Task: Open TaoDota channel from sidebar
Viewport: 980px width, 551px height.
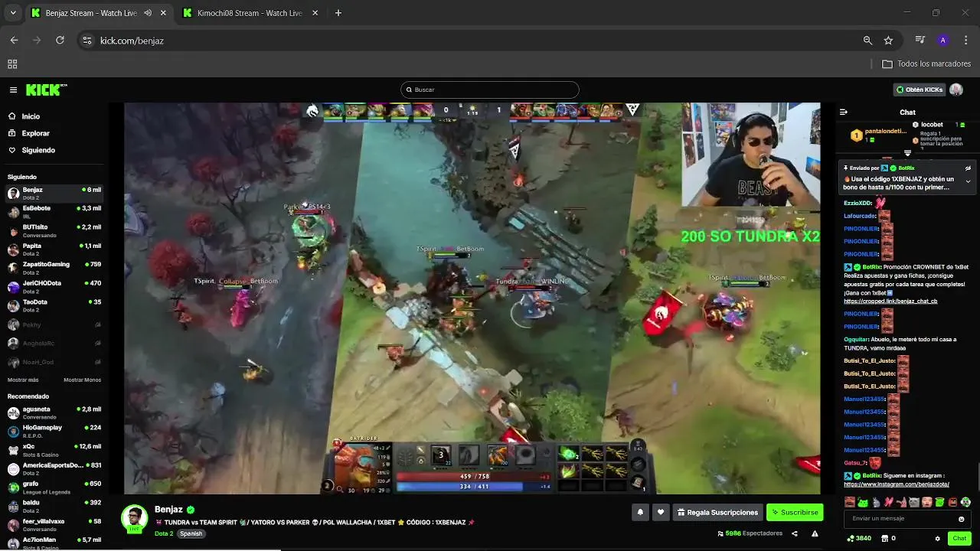Action: pos(54,305)
